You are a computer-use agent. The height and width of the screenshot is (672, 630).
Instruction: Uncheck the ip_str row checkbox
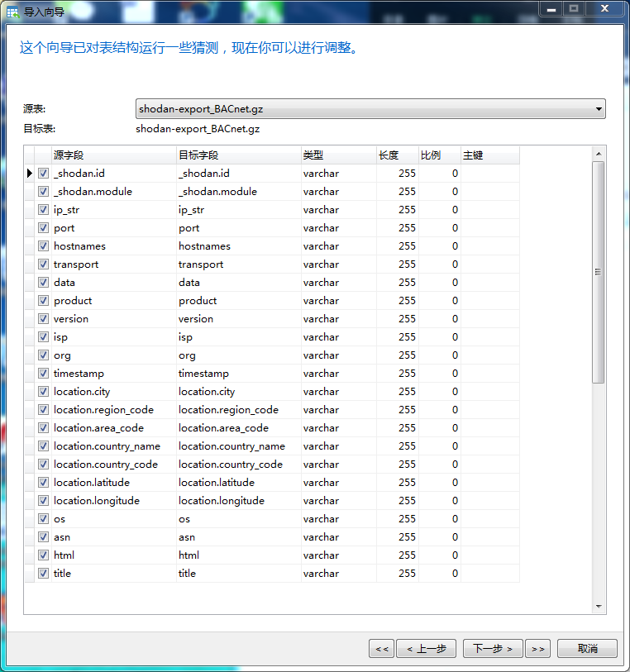tap(43, 210)
